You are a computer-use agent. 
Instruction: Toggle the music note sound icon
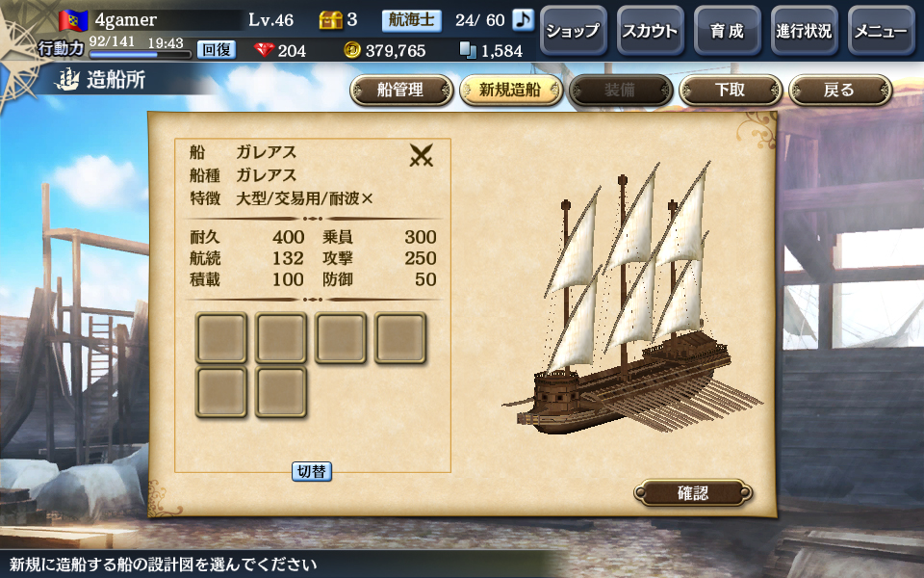[x=522, y=19]
